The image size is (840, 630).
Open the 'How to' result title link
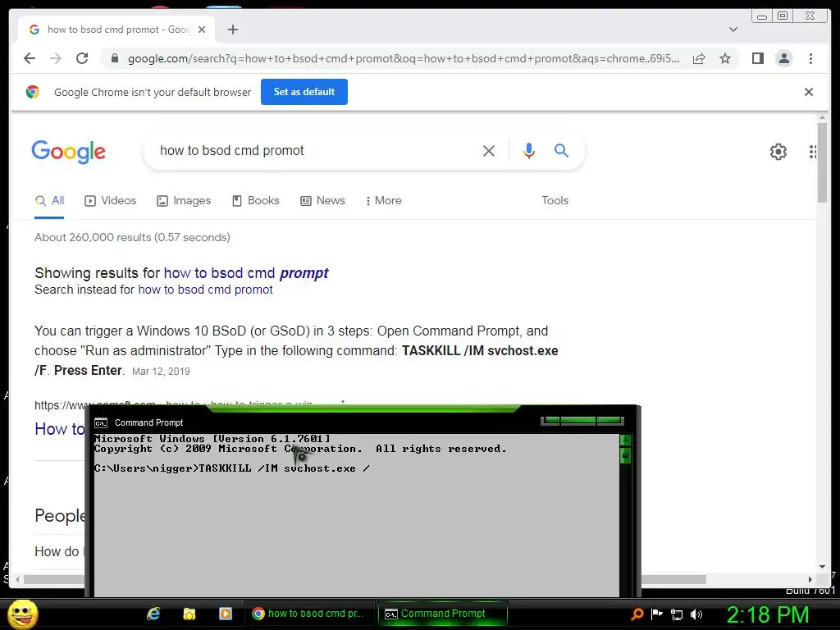click(x=59, y=429)
